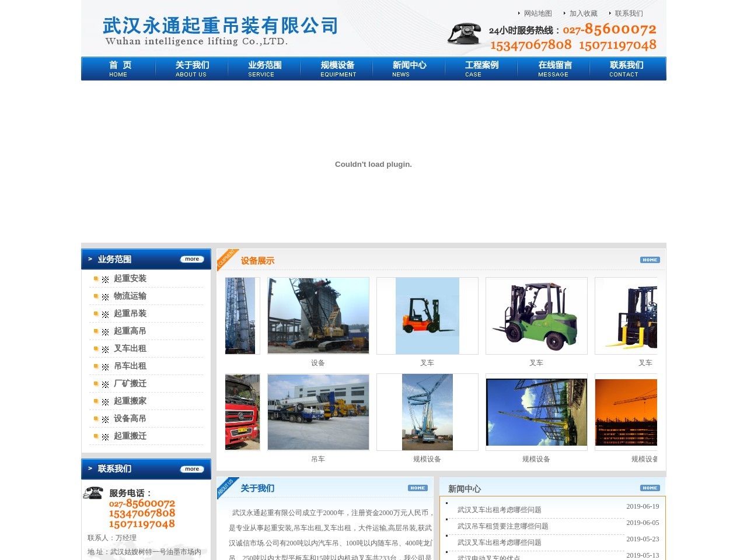Open 关于我们 in the navigation bar
Screen dimensions: 747x560
[x=191, y=68]
